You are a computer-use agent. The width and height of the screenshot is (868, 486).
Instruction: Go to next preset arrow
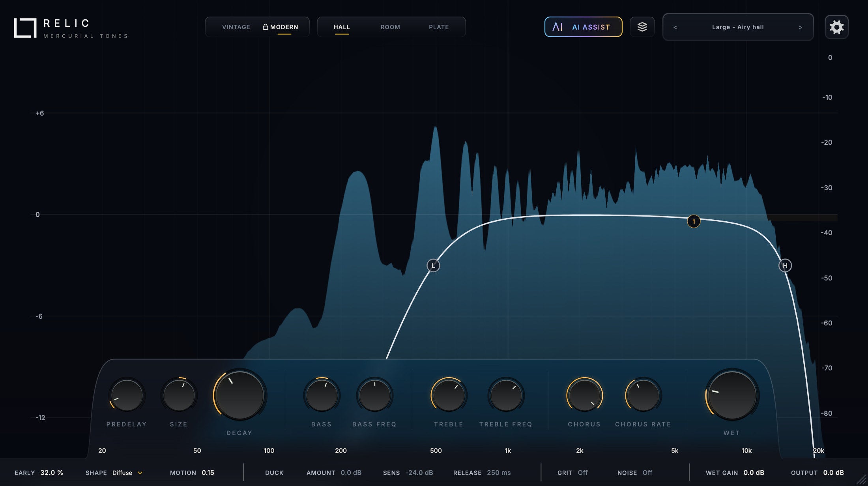click(801, 27)
